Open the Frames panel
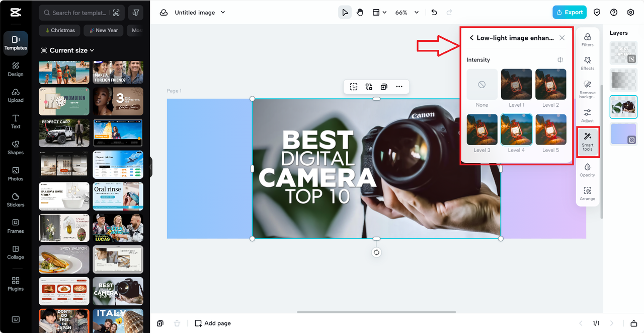 tap(16, 226)
